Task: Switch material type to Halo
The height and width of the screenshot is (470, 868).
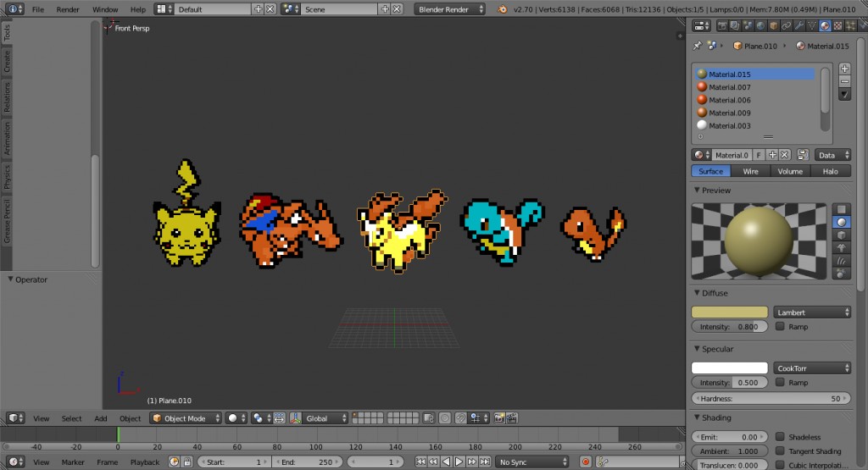Action: (x=831, y=171)
